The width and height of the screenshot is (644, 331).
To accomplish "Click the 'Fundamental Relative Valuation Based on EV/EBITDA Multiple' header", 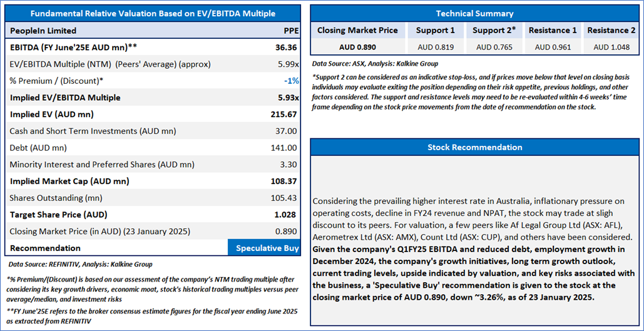I will (153, 14).
